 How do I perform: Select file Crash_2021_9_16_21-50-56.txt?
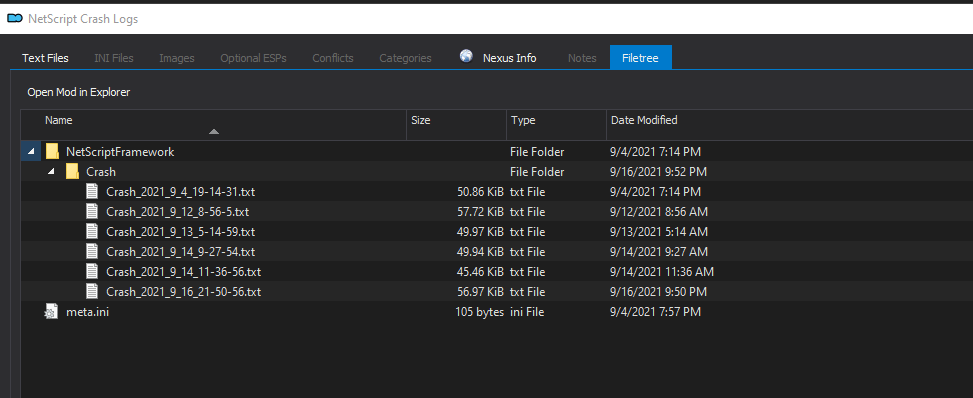pos(183,291)
